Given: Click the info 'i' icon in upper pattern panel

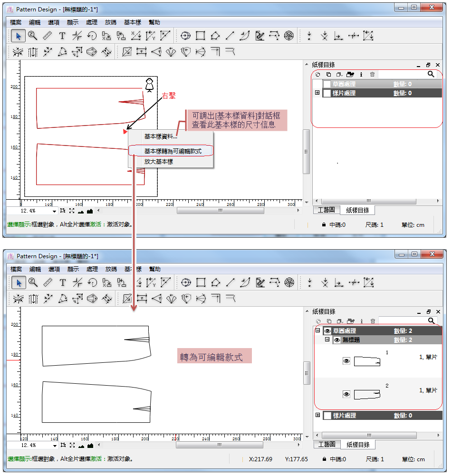Looking at the screenshot, I should click(x=361, y=74).
